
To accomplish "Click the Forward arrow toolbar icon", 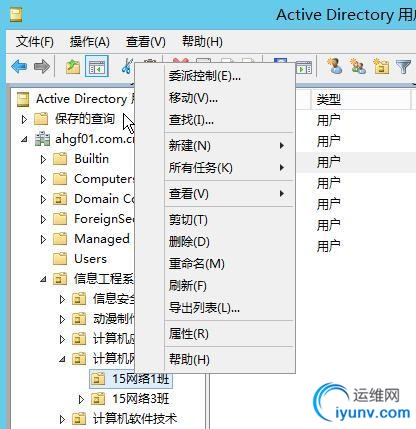I will click(42, 66).
